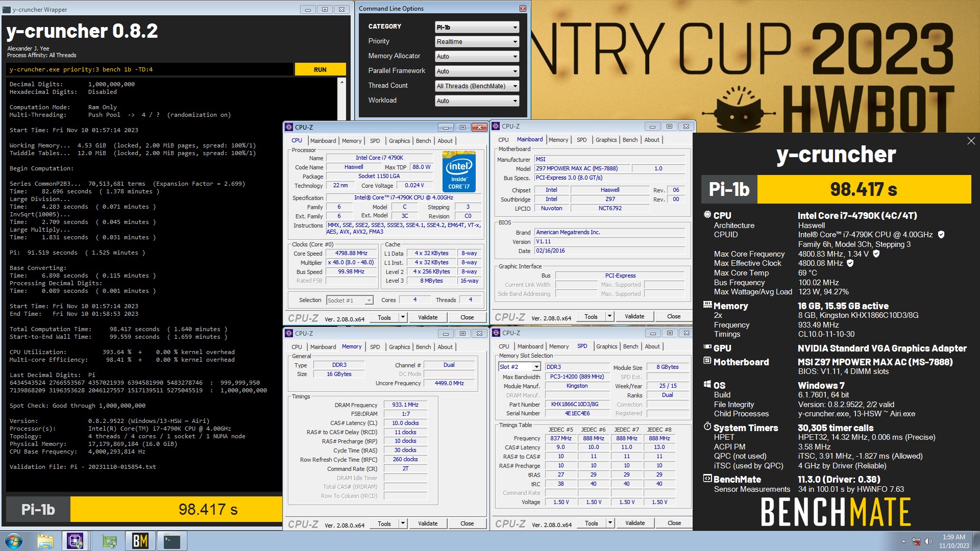Click the network tray icon

pyautogui.click(x=916, y=541)
